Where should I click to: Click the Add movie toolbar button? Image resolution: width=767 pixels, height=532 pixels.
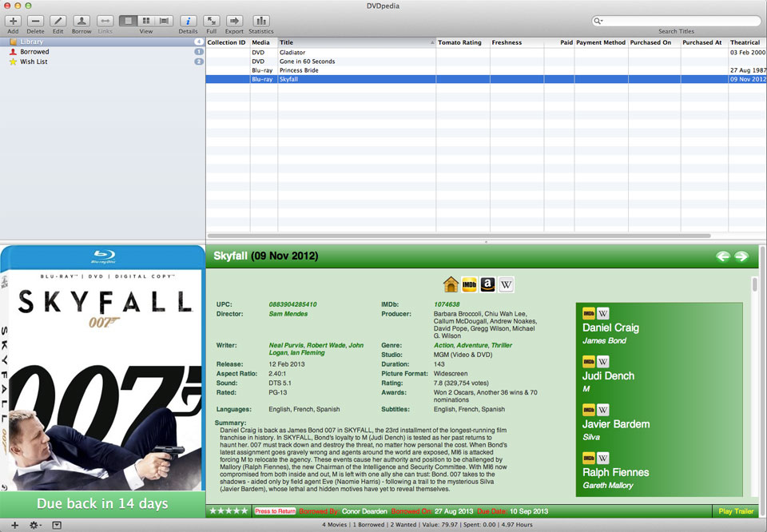(x=13, y=21)
